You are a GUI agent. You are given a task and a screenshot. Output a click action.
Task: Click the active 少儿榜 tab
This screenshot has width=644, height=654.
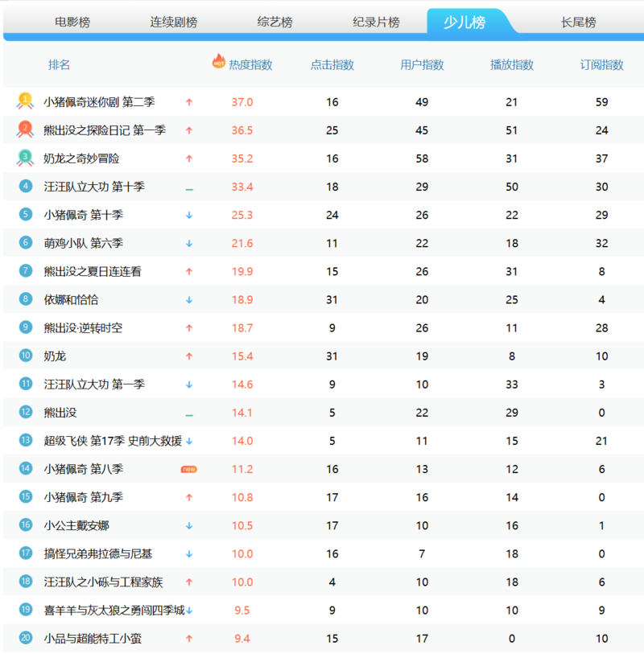point(464,22)
